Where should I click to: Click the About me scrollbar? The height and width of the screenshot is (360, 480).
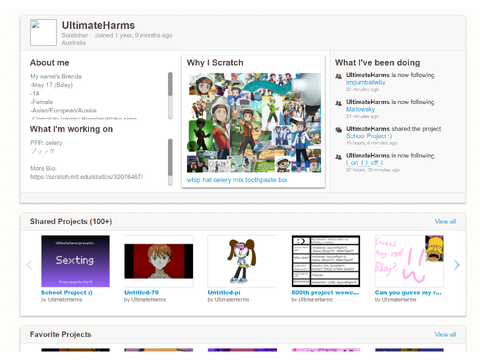click(170, 95)
